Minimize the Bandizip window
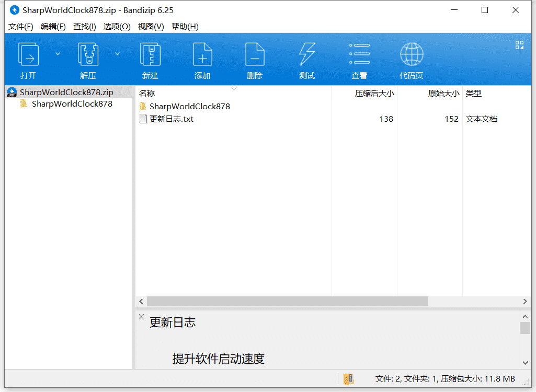The width and height of the screenshot is (536, 392). click(454, 10)
